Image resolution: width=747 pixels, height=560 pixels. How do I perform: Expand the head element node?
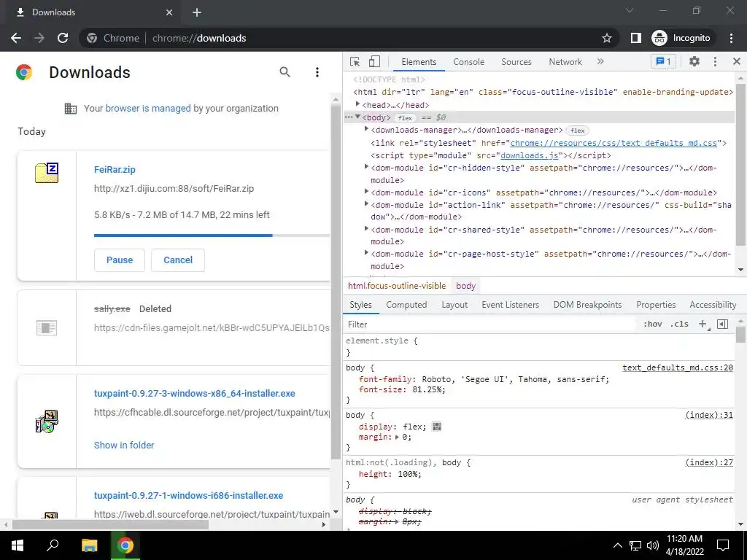357,104
